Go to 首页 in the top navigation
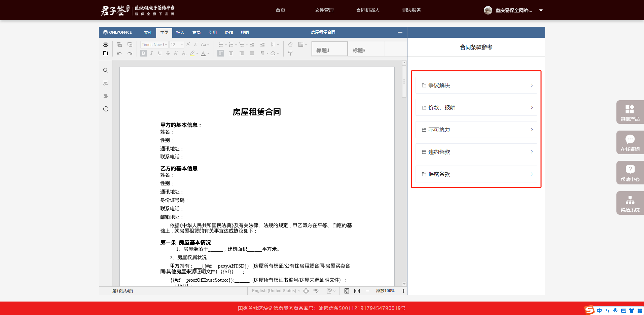 coord(280,10)
